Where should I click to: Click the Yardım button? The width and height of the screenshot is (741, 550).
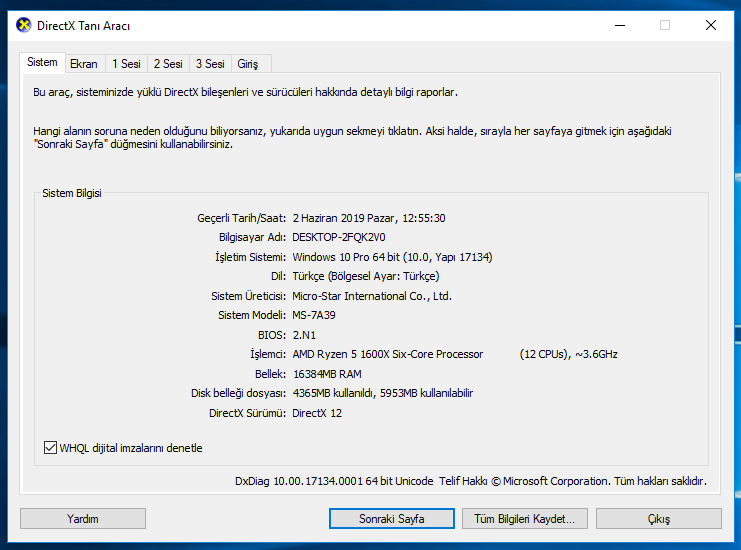[83, 519]
